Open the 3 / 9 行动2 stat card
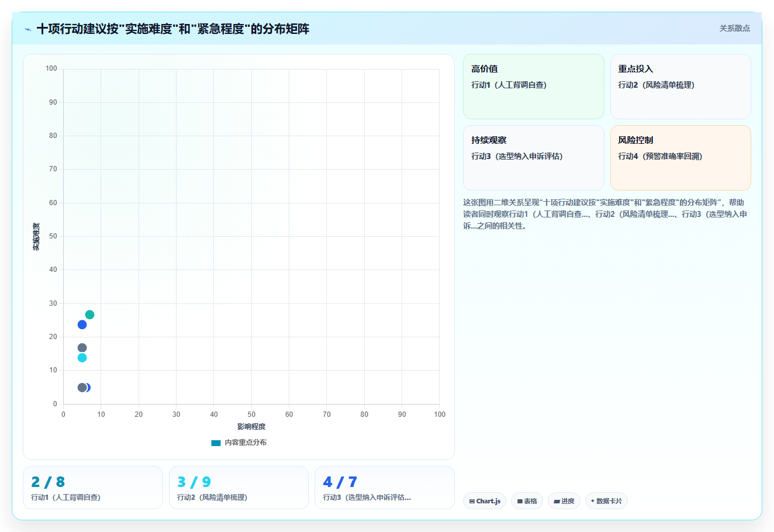Screen dimensions: 774x532 point(239,488)
